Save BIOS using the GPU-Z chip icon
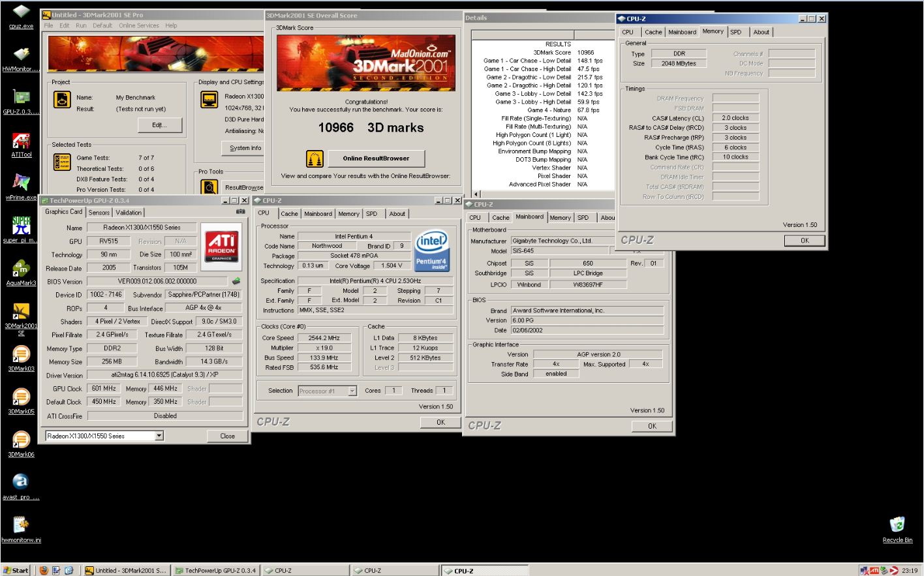This screenshot has width=924, height=576. coord(236,281)
